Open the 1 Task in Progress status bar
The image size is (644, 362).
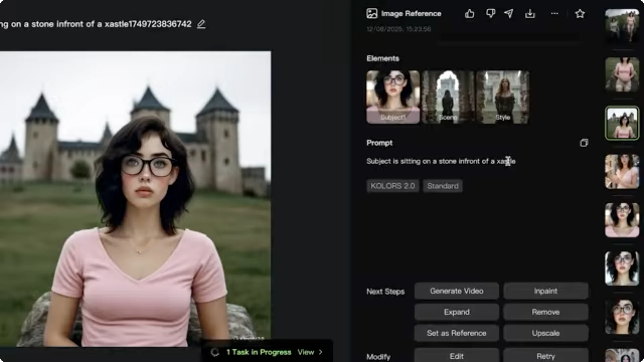[x=258, y=352]
